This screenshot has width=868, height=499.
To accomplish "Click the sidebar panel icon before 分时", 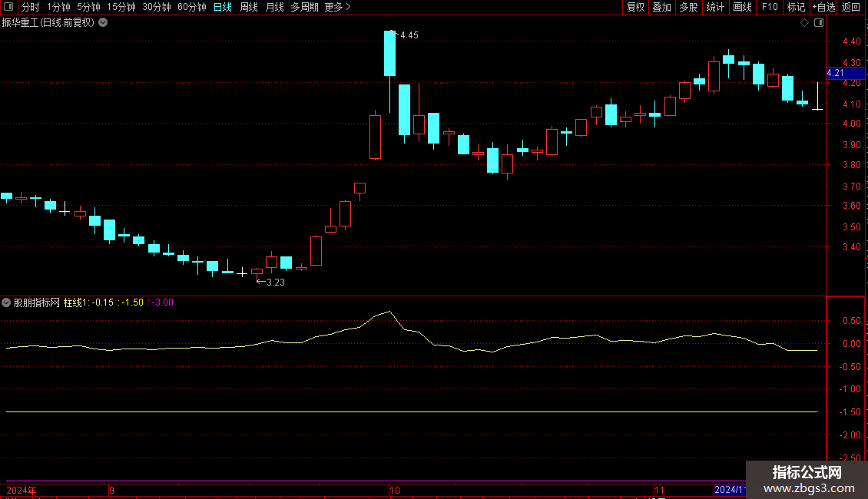I will point(8,7).
